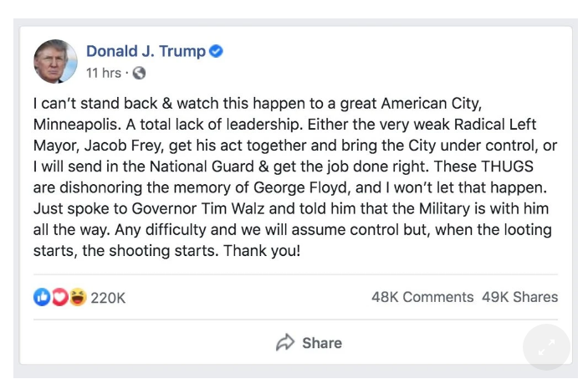This screenshot has width=588, height=384.
Task: Open Donald J. Trump's profile picture
Action: click(55, 62)
